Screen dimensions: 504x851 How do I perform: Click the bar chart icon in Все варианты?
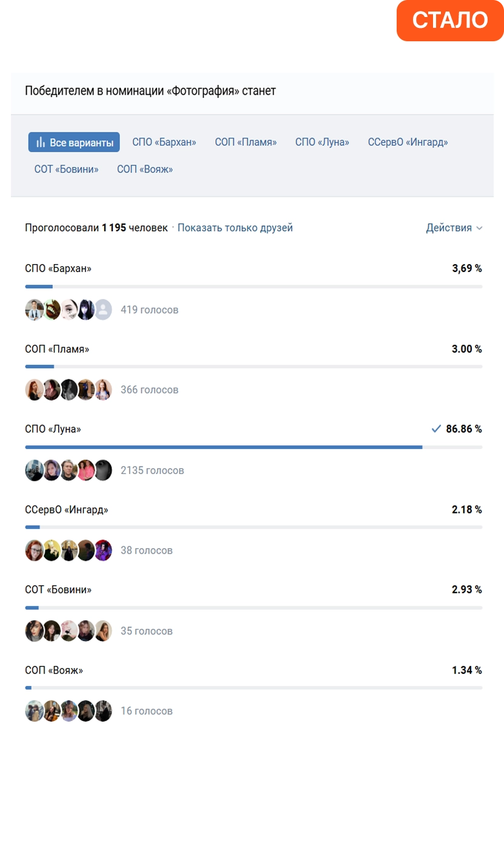pyautogui.click(x=41, y=143)
